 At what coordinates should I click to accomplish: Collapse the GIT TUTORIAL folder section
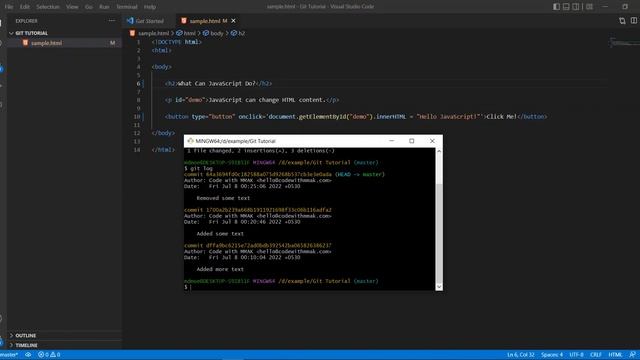click(64, 33)
